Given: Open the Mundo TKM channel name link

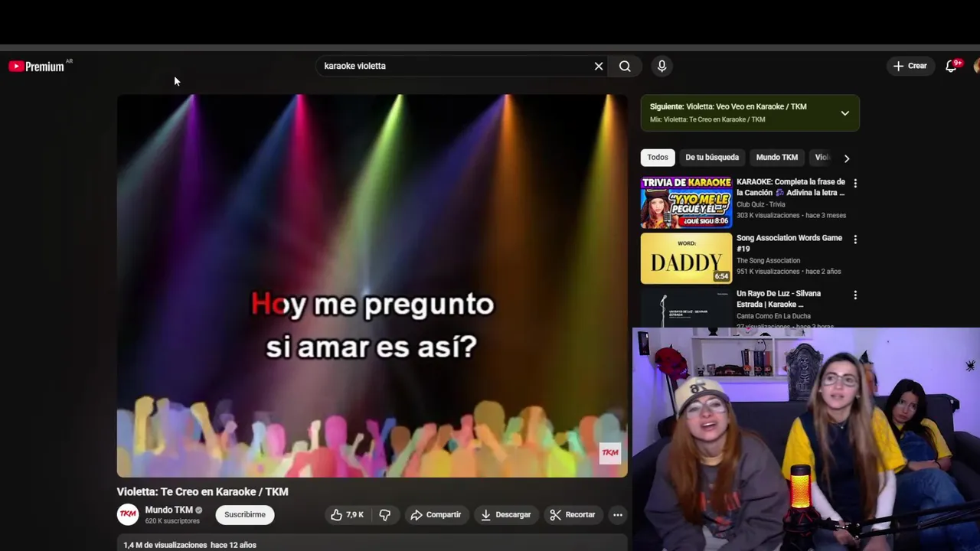Looking at the screenshot, I should [168, 510].
